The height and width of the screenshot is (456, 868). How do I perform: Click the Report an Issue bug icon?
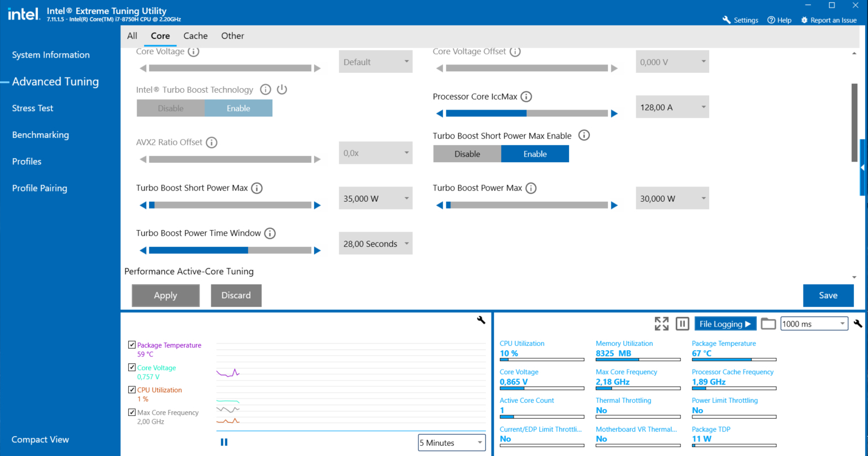click(805, 20)
